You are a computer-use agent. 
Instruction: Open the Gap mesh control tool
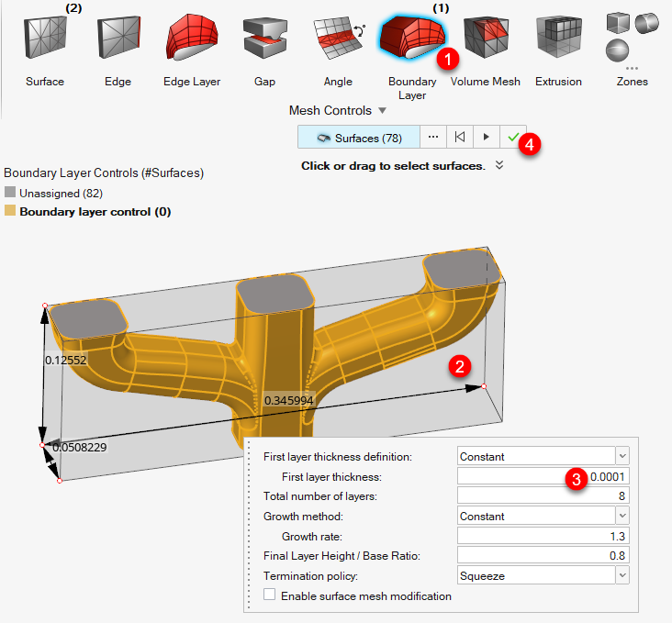point(264,39)
